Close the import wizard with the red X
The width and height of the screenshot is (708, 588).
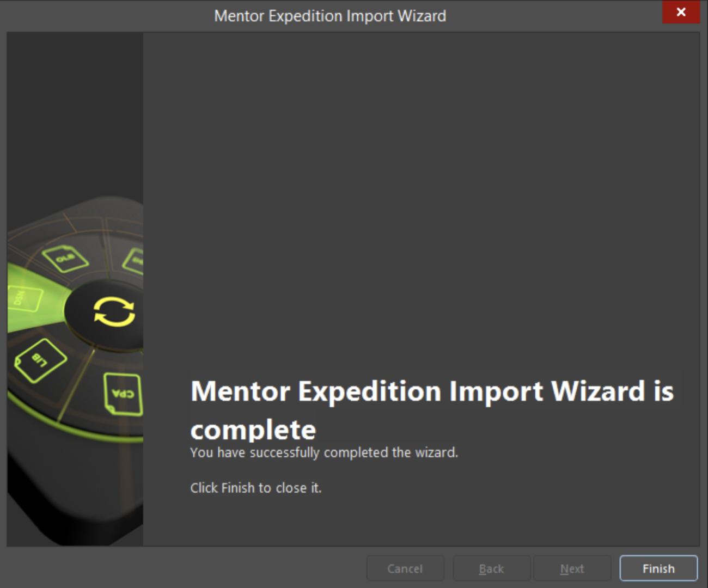point(681,12)
